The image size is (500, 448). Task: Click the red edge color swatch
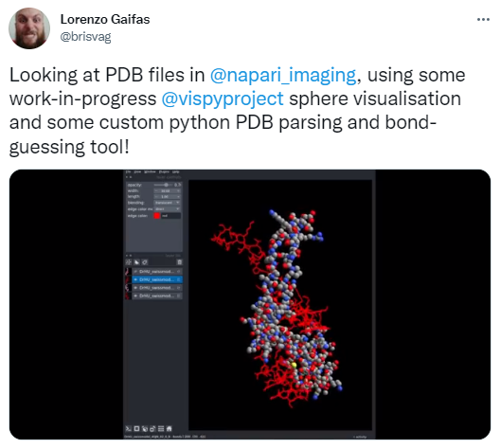pyautogui.click(x=157, y=216)
